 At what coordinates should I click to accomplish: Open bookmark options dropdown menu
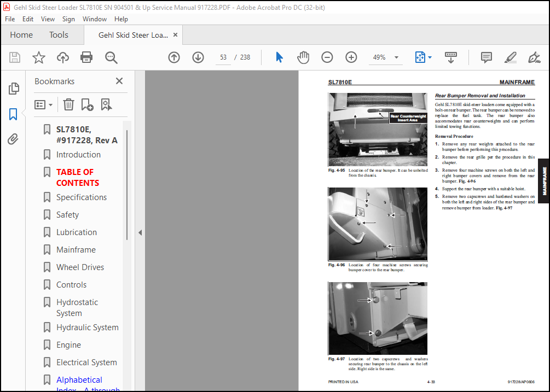43,104
